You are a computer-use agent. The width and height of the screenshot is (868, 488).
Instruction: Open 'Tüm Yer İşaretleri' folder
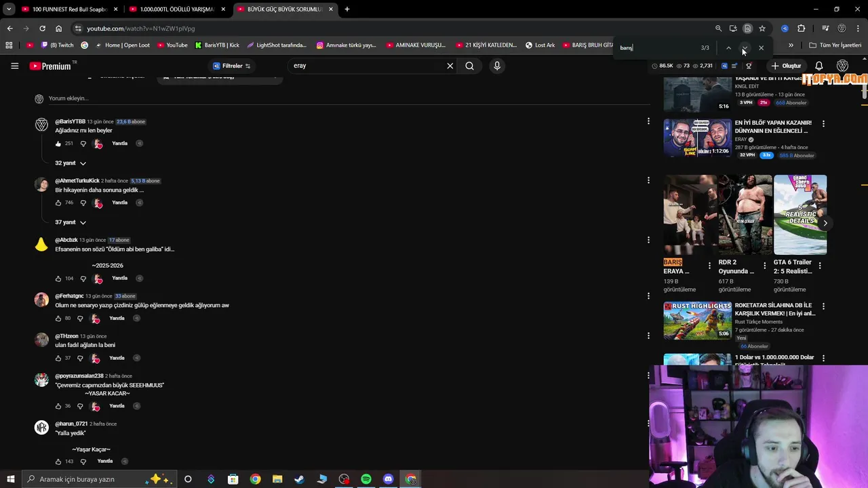(835, 45)
